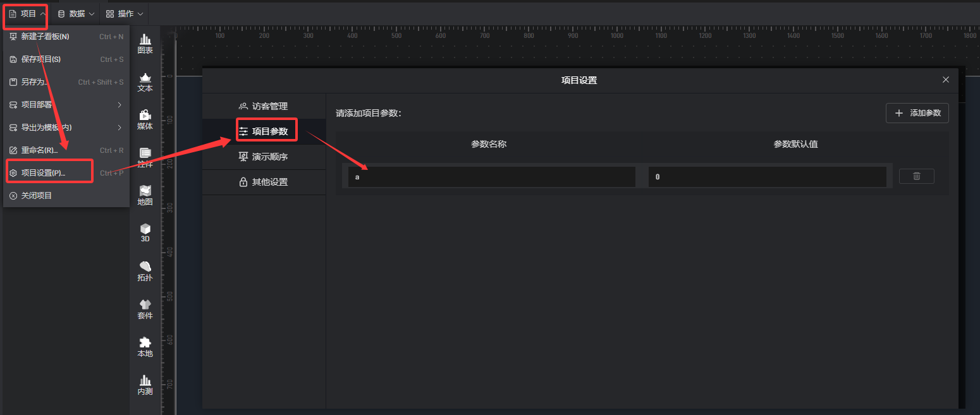980x415 pixels.
Task: Select the 拓扑 topology component icon
Action: point(145,271)
